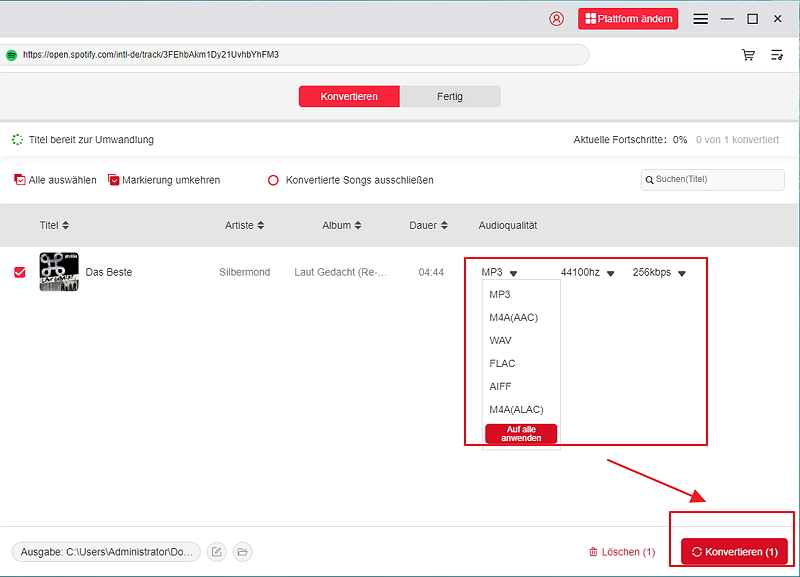Switch to the Fertig tab

coord(450,97)
